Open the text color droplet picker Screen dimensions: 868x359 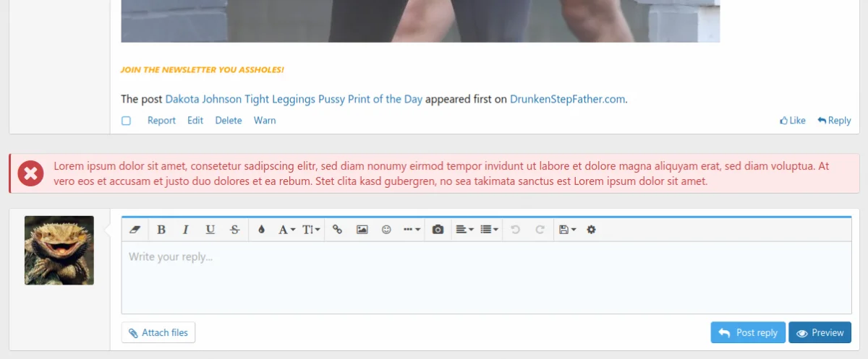tap(261, 230)
